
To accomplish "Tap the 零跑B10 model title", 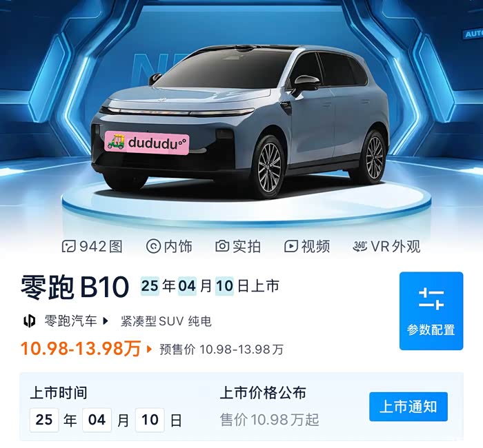I will click(75, 287).
